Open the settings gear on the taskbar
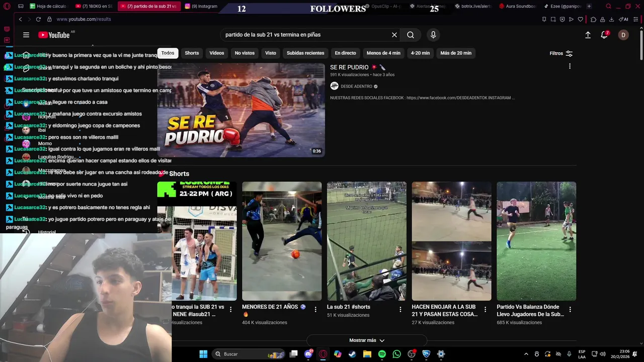This screenshot has width=644, height=362. [x=441, y=354]
